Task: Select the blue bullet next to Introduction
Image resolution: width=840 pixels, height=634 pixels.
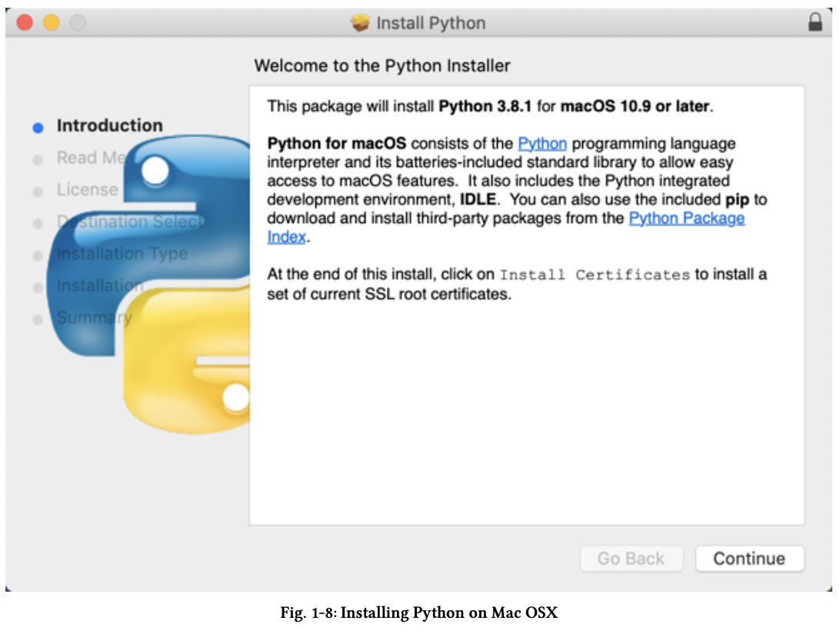Action: click(x=38, y=125)
